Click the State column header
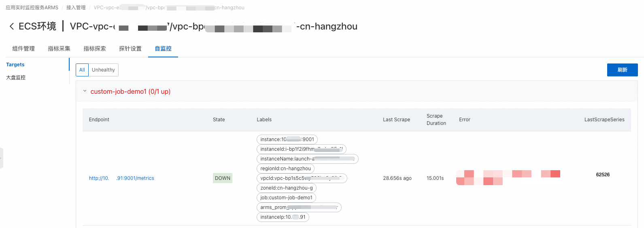 (x=219, y=120)
